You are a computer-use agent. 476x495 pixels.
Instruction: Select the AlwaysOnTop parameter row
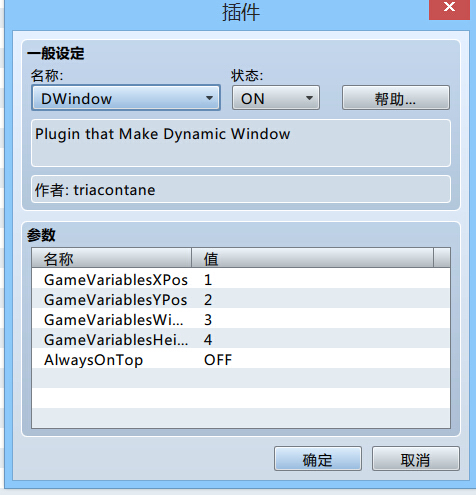241,359
